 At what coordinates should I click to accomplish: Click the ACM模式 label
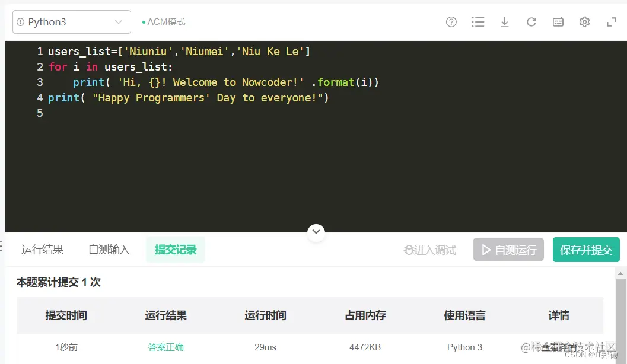click(166, 22)
